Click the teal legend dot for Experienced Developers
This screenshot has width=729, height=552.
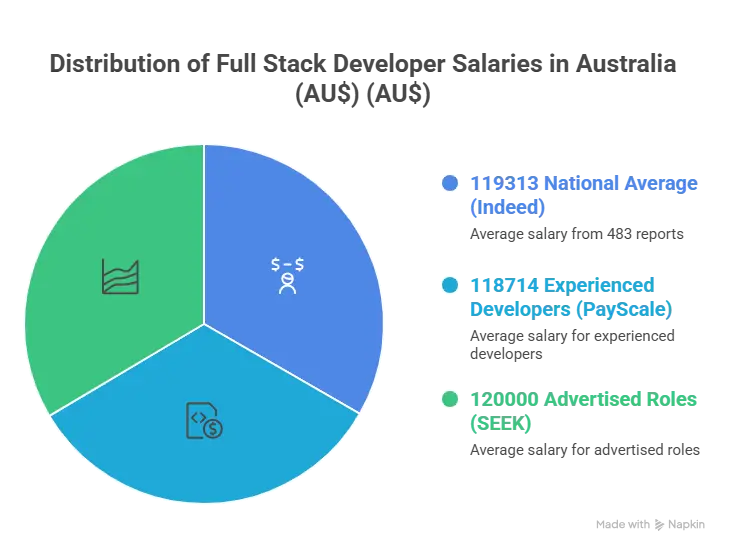tap(450, 285)
